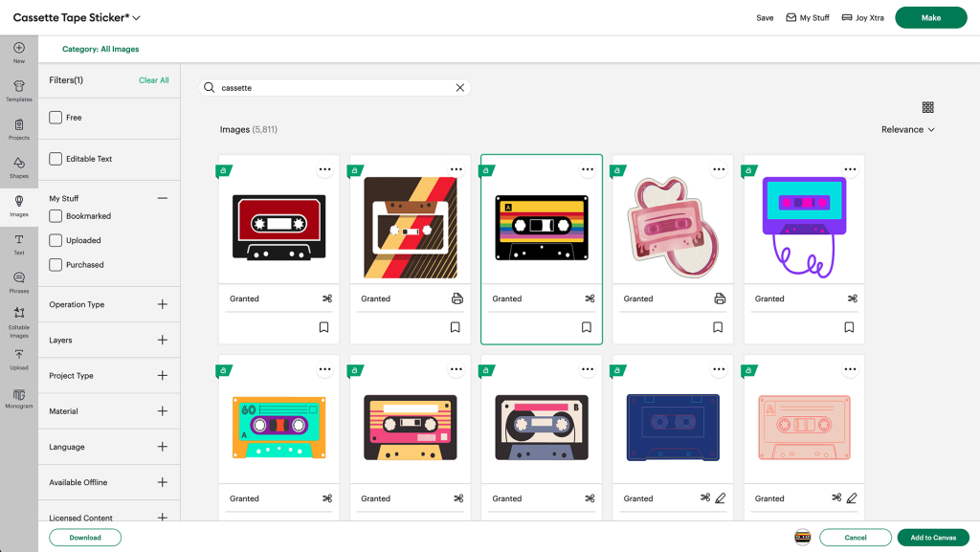Click the Clear All filters link
This screenshot has height=552, width=980.
click(153, 80)
